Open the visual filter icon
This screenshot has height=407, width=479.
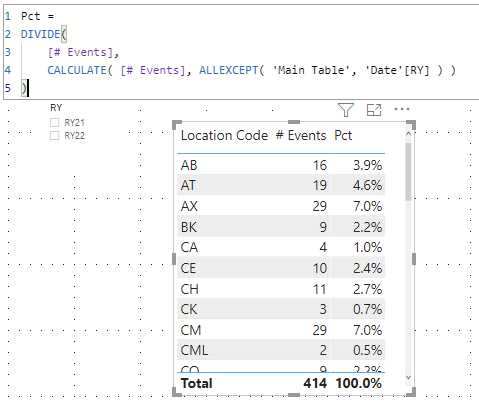pyautogui.click(x=346, y=110)
